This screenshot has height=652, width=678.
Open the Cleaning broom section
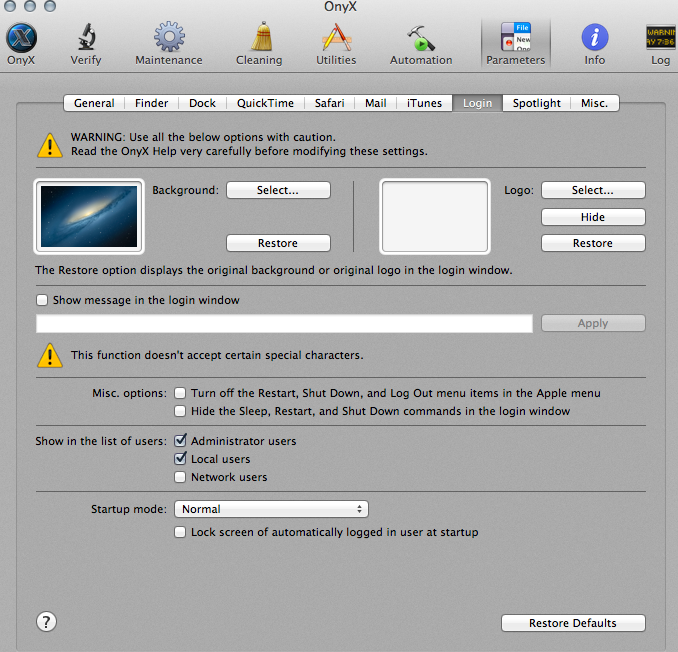coord(259,43)
